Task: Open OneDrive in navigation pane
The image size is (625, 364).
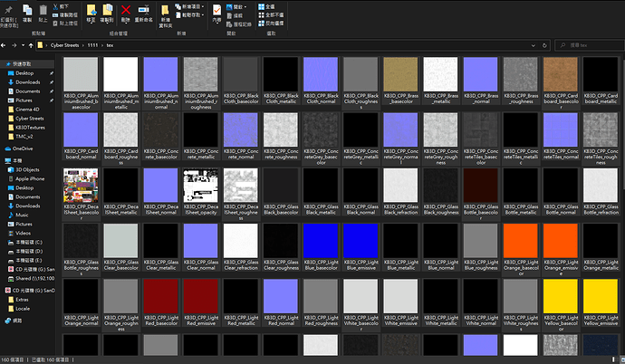Action: click(19, 148)
